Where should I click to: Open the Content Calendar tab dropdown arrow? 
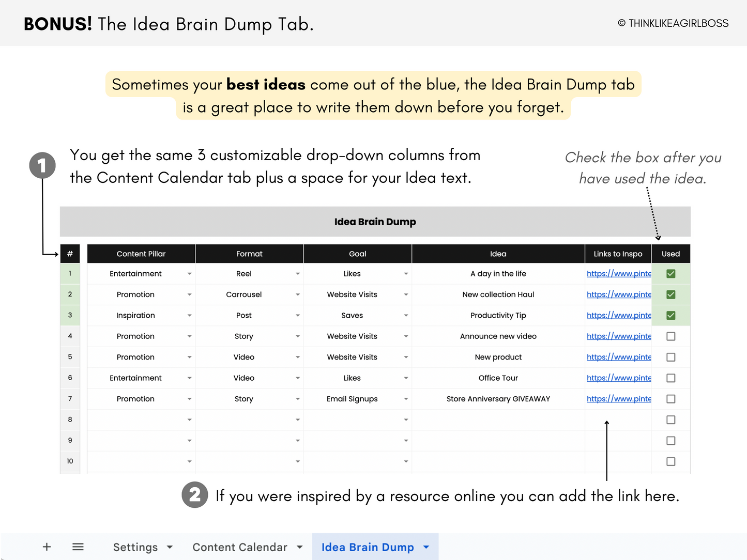pos(299,547)
